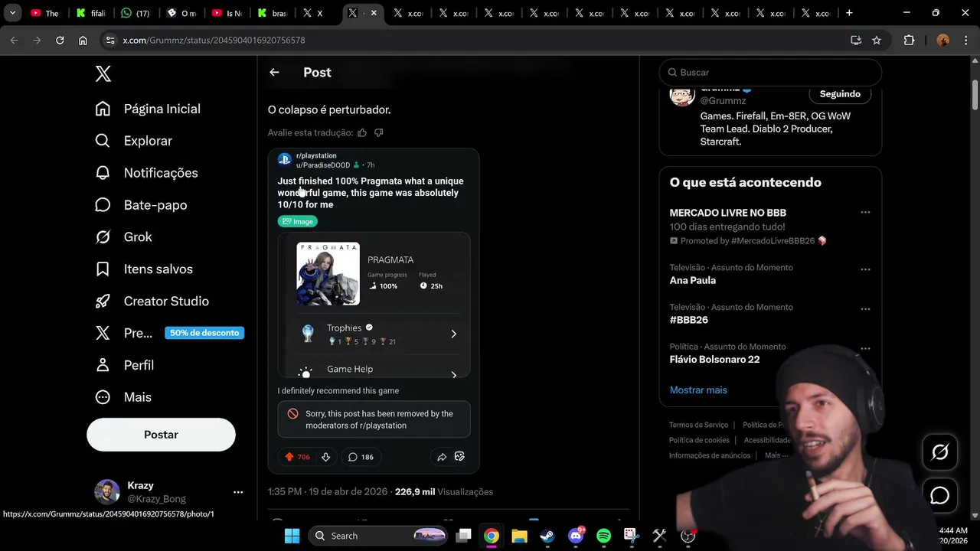Screen dimensions: 980x551
Task: Open Bate-papo messages
Action: pyautogui.click(x=141, y=205)
